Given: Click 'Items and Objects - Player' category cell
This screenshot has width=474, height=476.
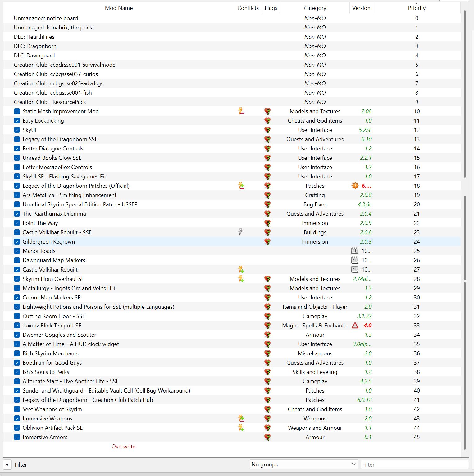Looking at the screenshot, I should pos(315,307).
